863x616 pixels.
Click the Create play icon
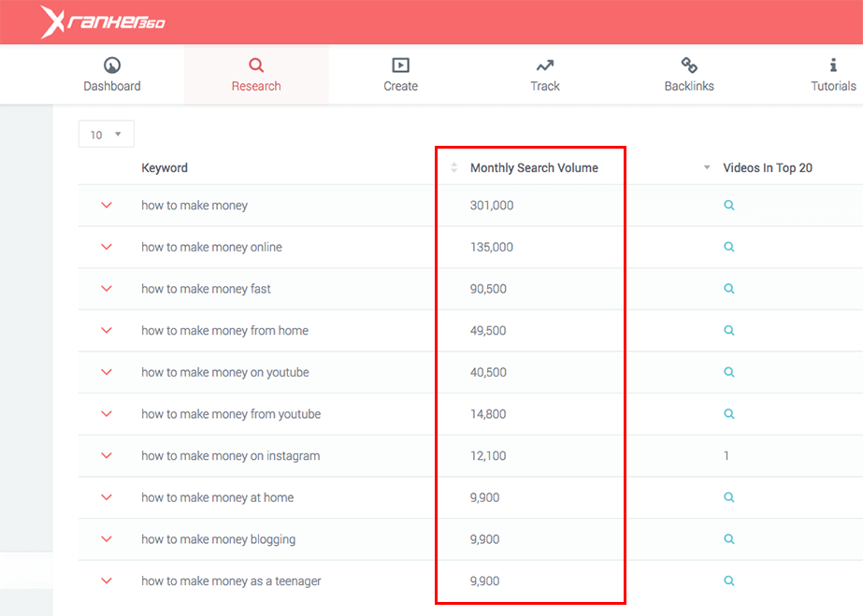pos(400,65)
